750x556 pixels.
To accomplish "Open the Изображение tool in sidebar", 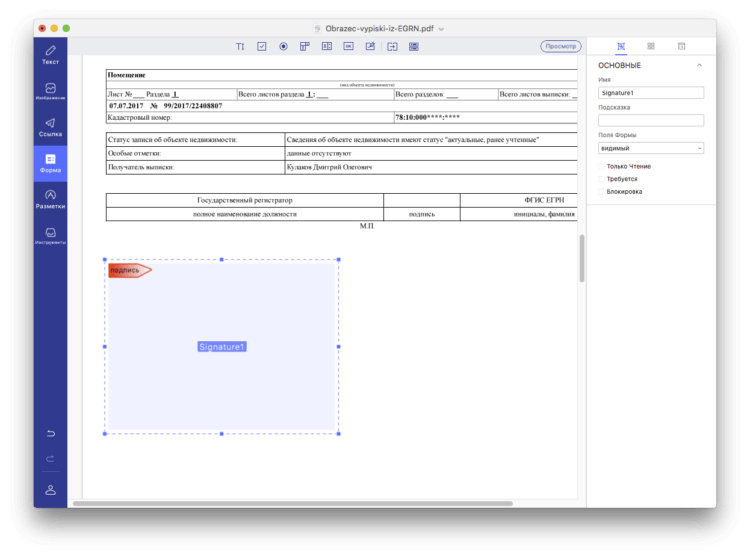I will (x=50, y=91).
